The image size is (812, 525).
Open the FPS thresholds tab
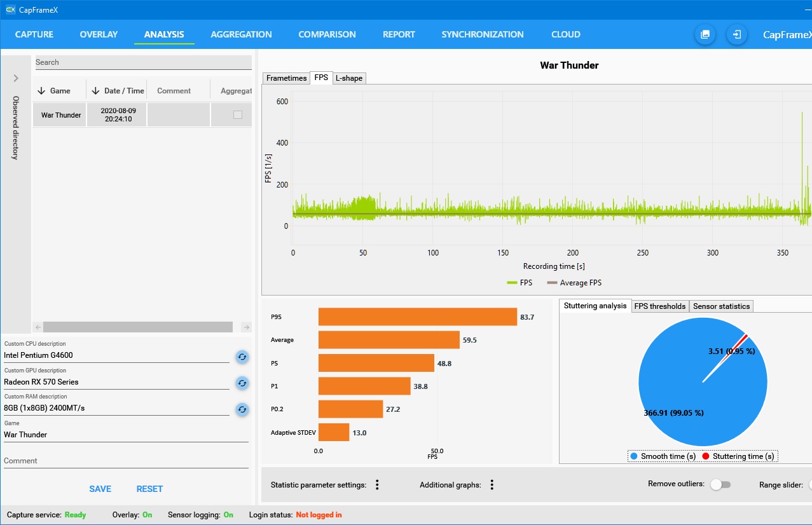coord(660,306)
